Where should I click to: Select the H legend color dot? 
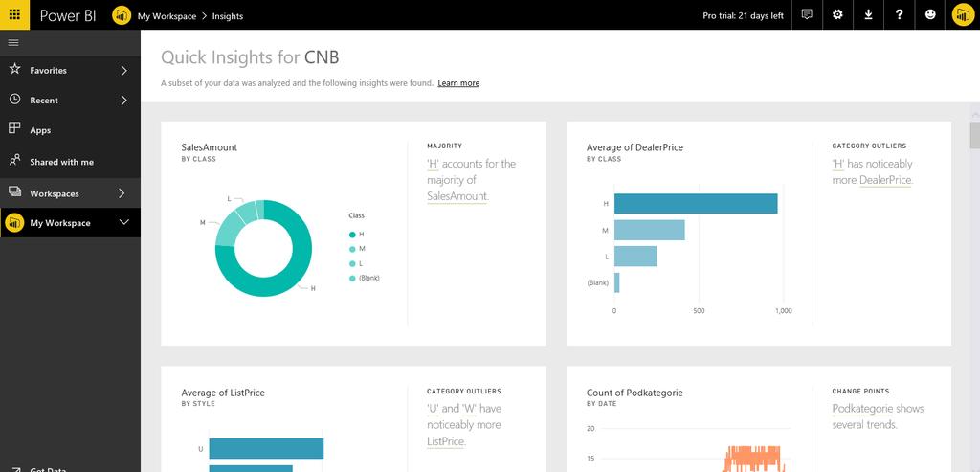[352, 235]
